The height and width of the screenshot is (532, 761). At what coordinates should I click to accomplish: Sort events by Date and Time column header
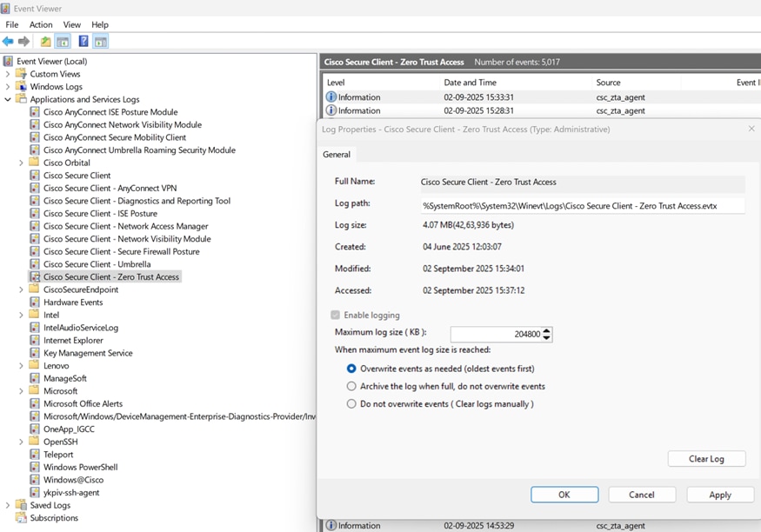point(516,83)
